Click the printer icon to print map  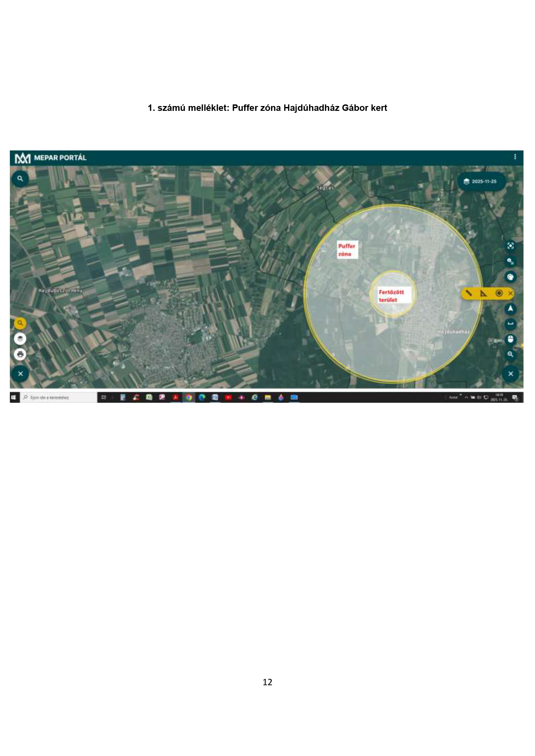[x=20, y=354]
